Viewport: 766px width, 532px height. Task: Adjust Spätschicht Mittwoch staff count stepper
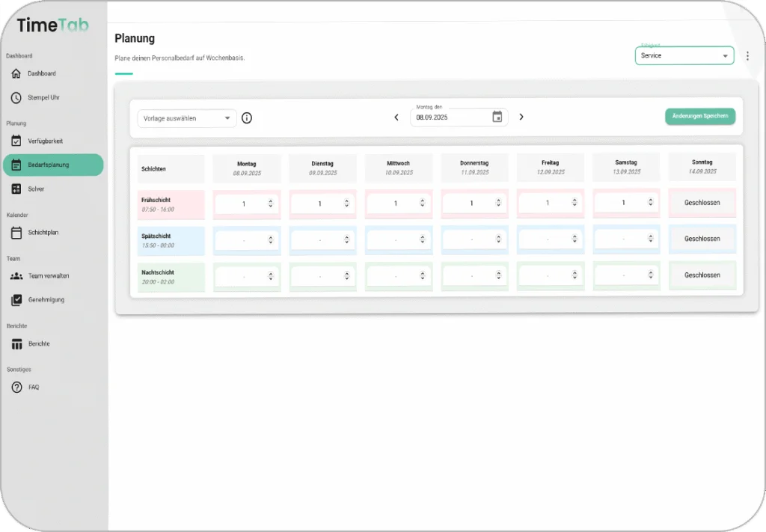point(423,240)
